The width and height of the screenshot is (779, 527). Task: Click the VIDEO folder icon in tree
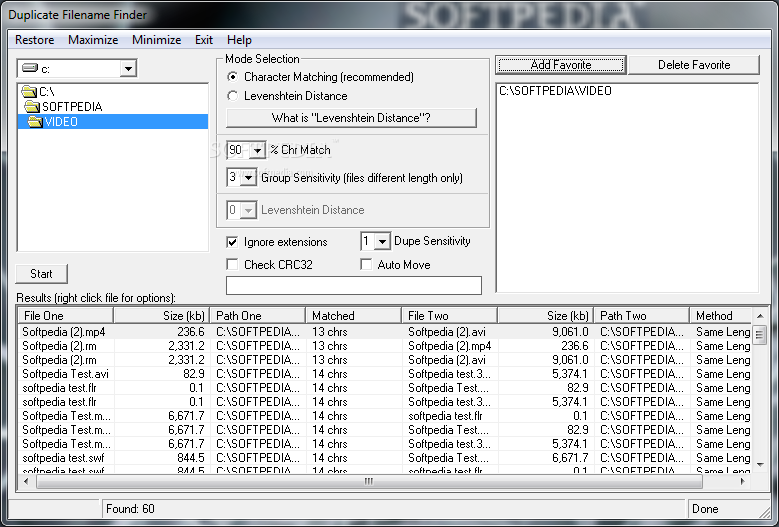click(x=35, y=122)
